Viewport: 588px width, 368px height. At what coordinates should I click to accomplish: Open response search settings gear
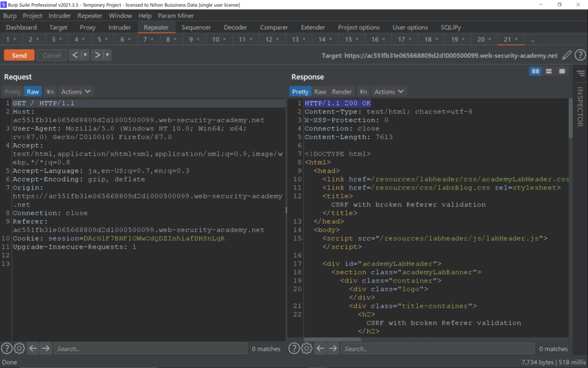pyautogui.click(x=307, y=348)
